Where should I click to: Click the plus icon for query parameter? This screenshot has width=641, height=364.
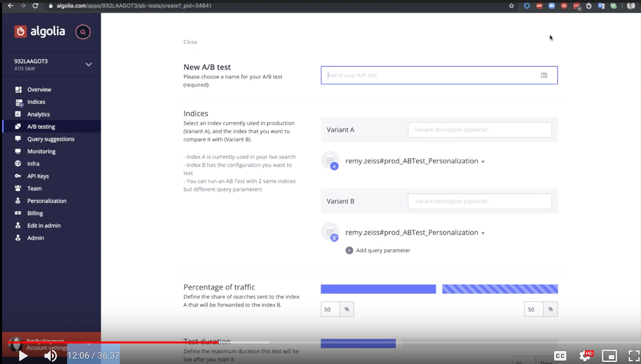(x=349, y=250)
